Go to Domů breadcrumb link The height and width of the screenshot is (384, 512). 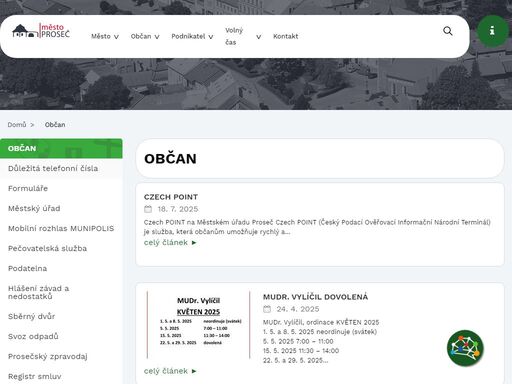17,125
